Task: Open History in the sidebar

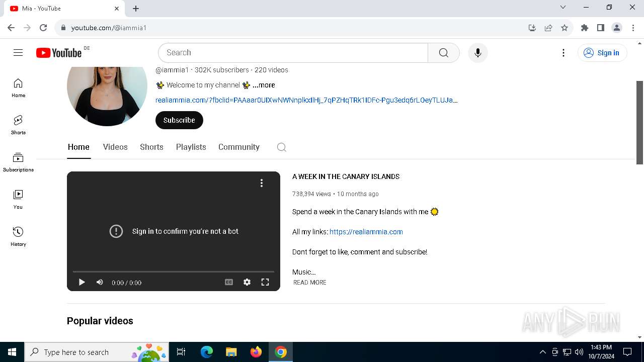Action: tap(18, 237)
